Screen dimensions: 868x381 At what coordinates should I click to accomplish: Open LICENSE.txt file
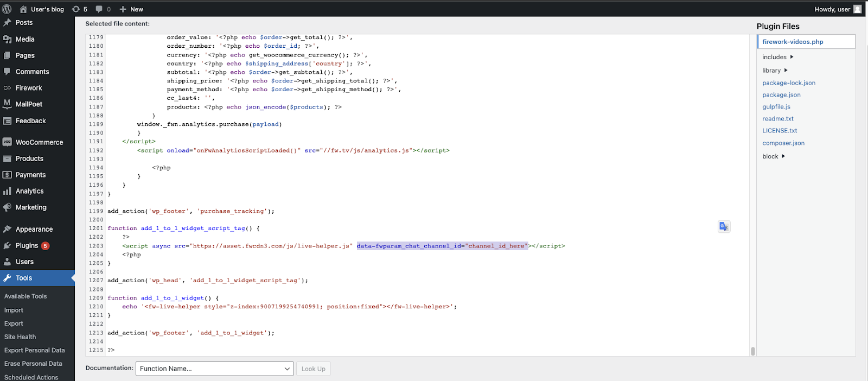point(780,131)
